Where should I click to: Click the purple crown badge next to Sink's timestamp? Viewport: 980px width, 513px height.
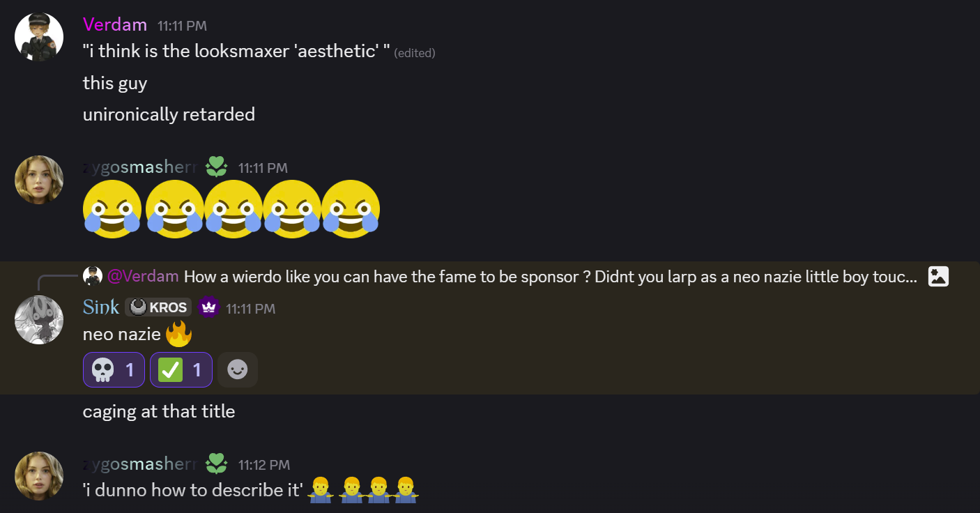tap(208, 307)
